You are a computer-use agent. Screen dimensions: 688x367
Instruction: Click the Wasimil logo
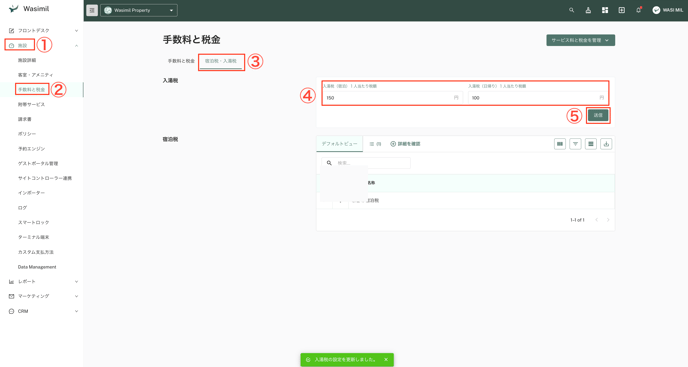29,9
